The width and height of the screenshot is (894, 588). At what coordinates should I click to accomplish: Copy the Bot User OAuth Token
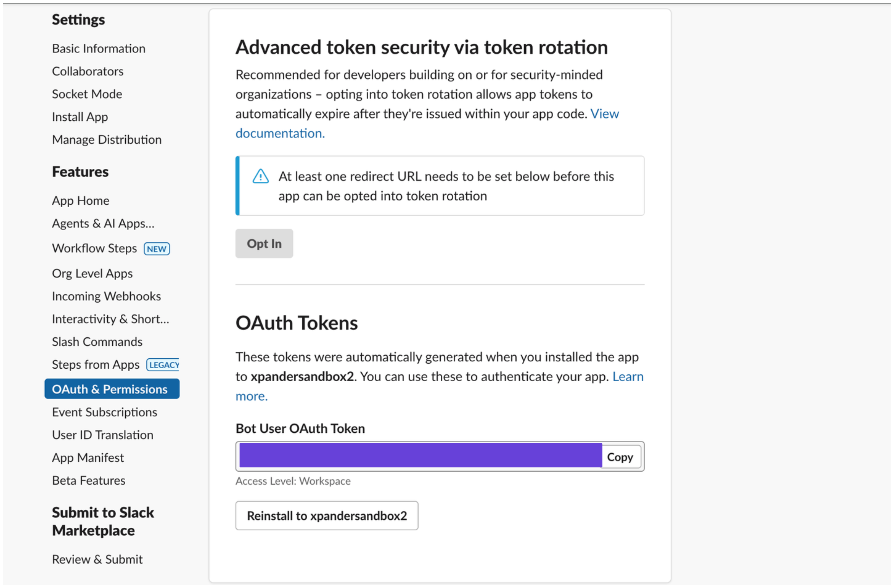620,457
